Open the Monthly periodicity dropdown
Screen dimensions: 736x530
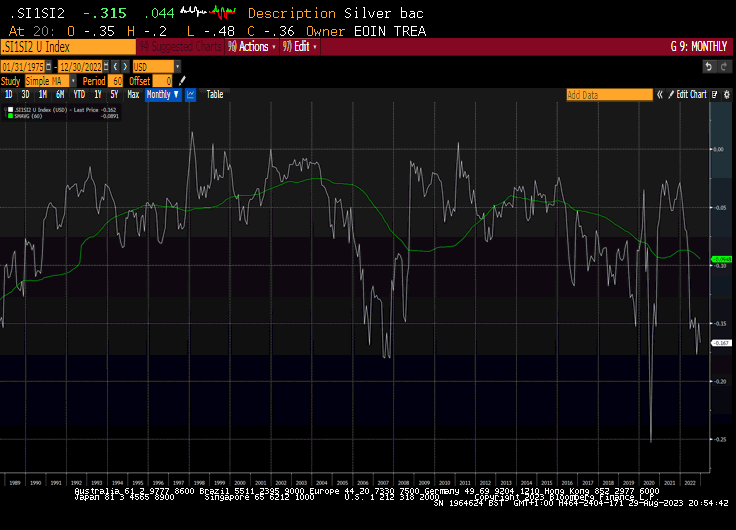pos(162,94)
